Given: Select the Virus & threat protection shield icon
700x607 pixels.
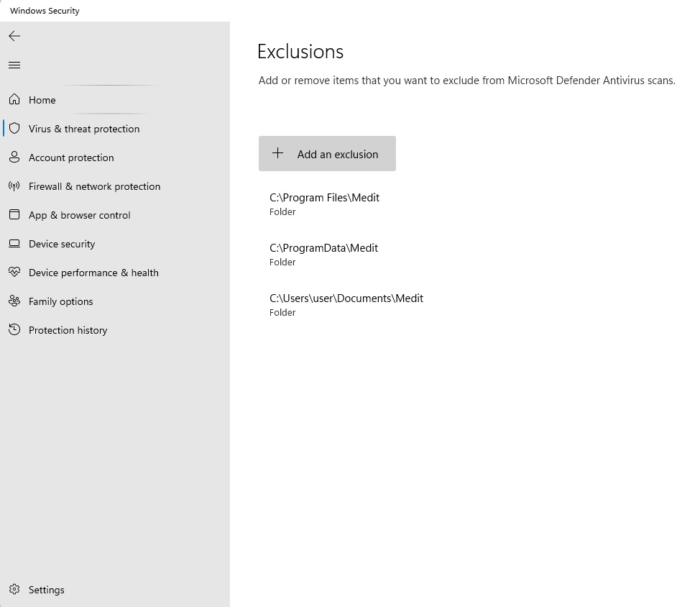Looking at the screenshot, I should pyautogui.click(x=14, y=128).
